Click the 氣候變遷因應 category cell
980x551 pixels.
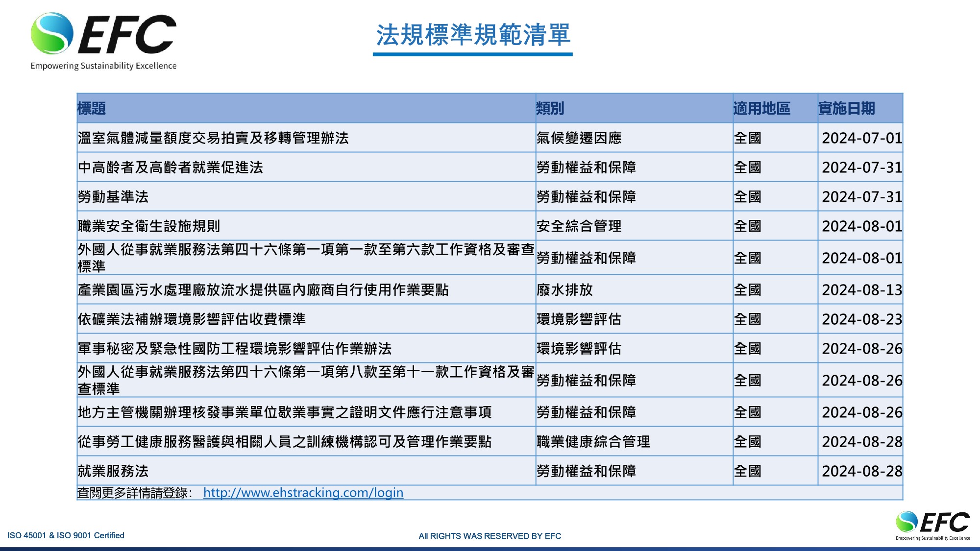coord(635,138)
